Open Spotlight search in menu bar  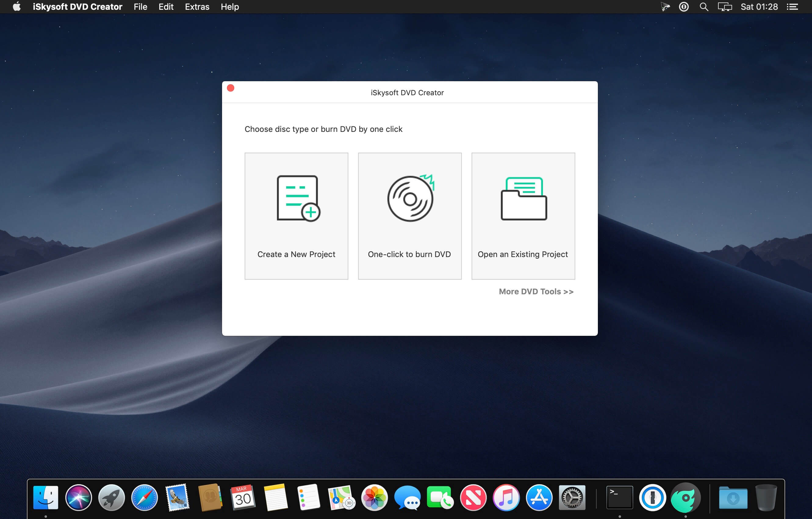[x=703, y=7]
